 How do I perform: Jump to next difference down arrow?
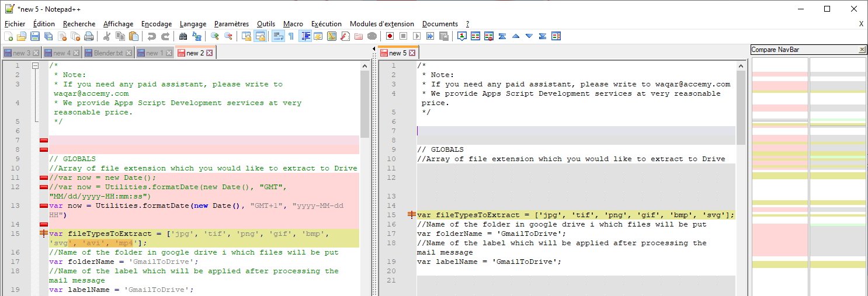[529, 36]
